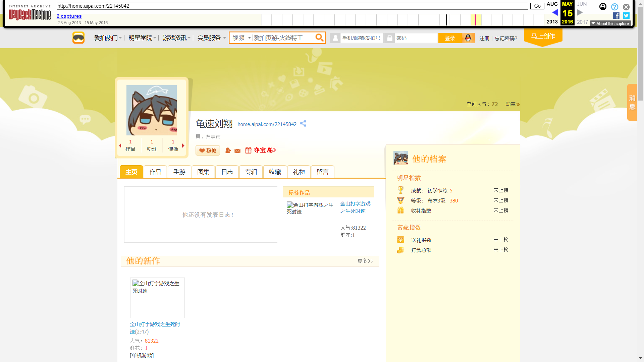Click 更多 link in 他的新作
This screenshot has width=644, height=362.
click(365, 261)
